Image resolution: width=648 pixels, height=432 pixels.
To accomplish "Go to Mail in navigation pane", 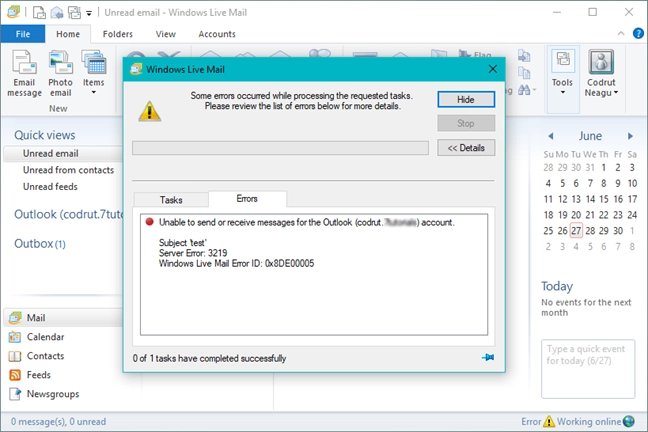I will (x=63, y=317).
